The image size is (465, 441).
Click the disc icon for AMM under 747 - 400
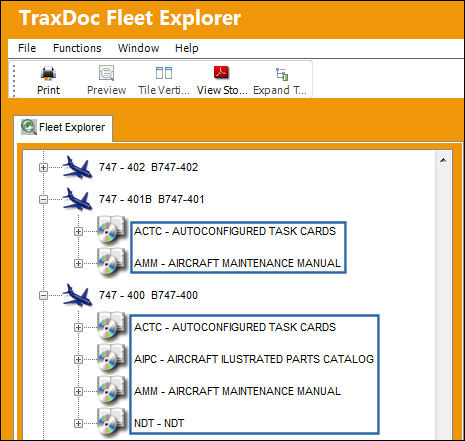point(111,390)
